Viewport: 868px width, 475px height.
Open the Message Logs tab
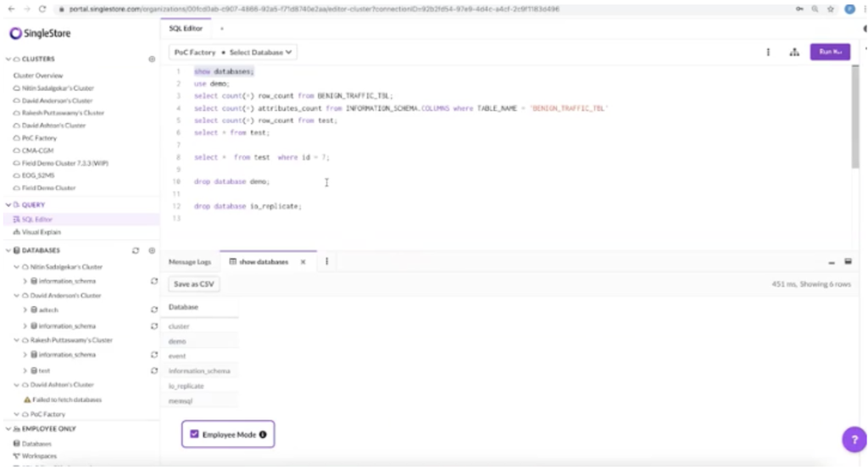coord(190,262)
